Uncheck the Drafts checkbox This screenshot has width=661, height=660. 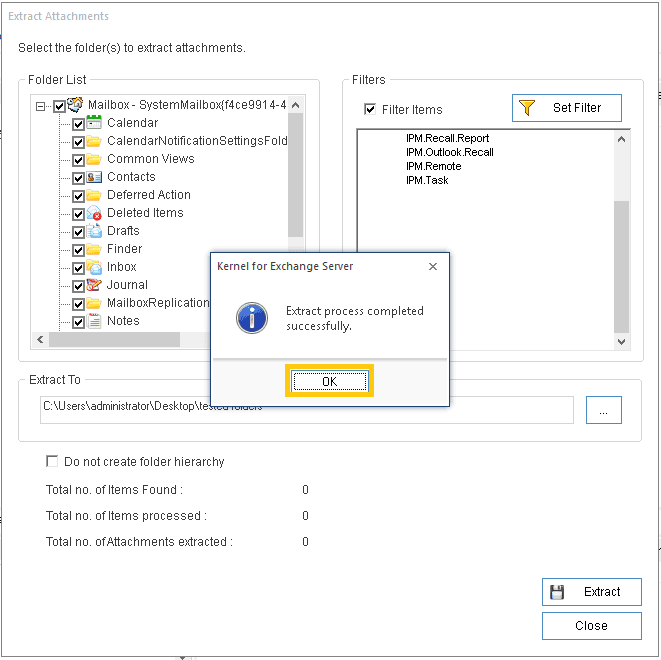coord(78,232)
